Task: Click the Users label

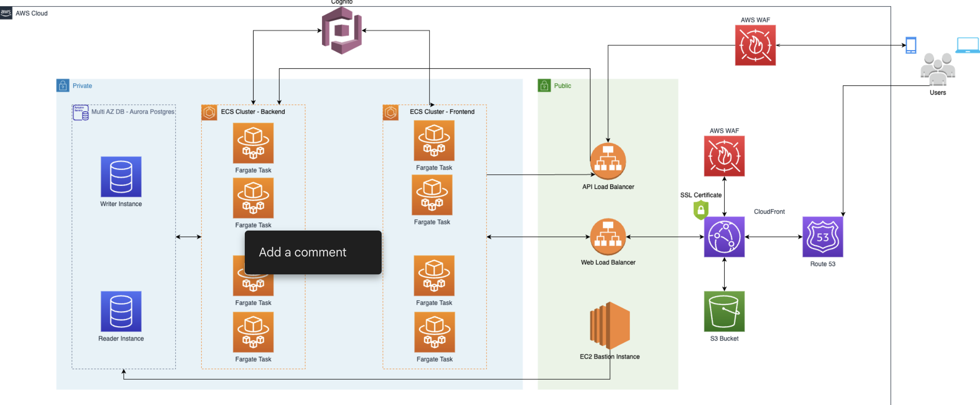Action: [x=938, y=92]
